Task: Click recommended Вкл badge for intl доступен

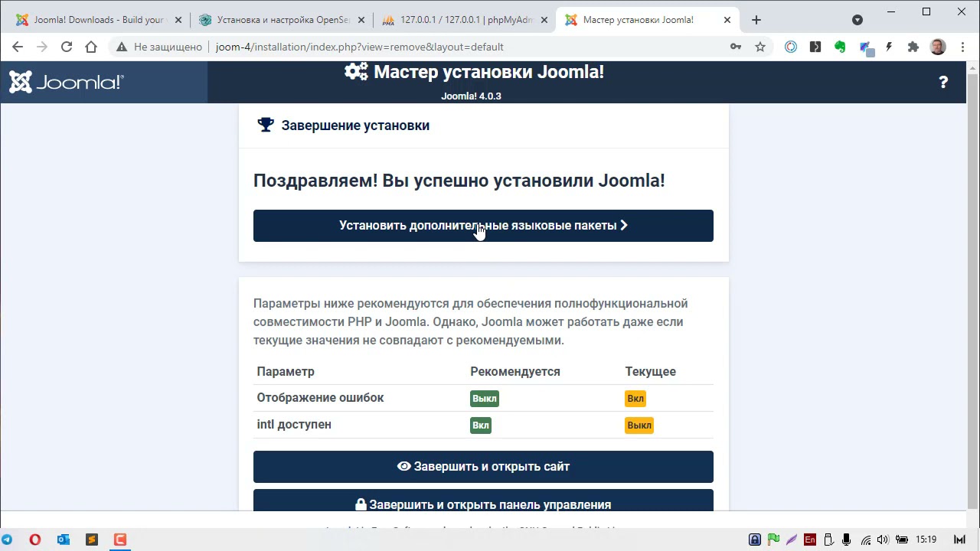Action: tap(481, 425)
